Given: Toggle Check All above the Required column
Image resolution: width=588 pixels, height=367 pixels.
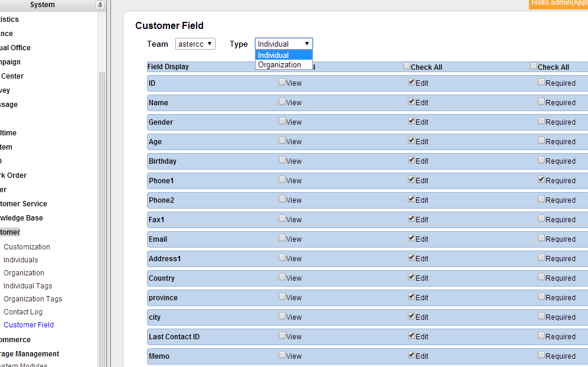Looking at the screenshot, I should pos(534,66).
